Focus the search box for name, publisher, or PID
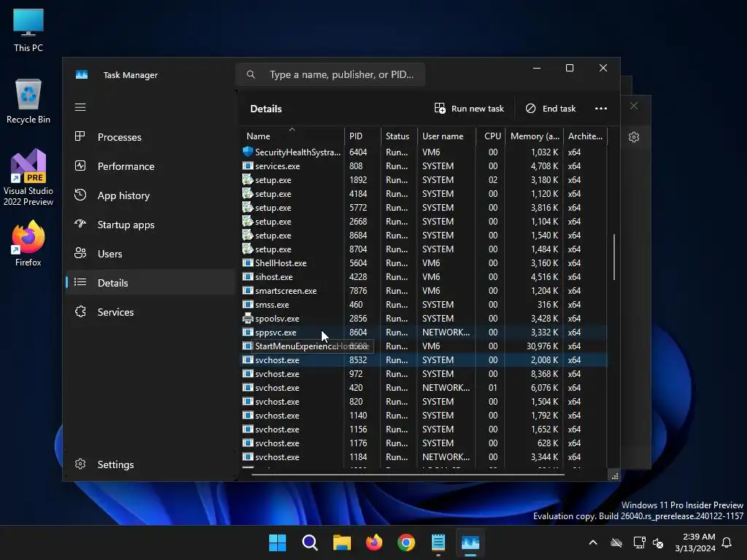The height and width of the screenshot is (560, 747). coord(330,74)
